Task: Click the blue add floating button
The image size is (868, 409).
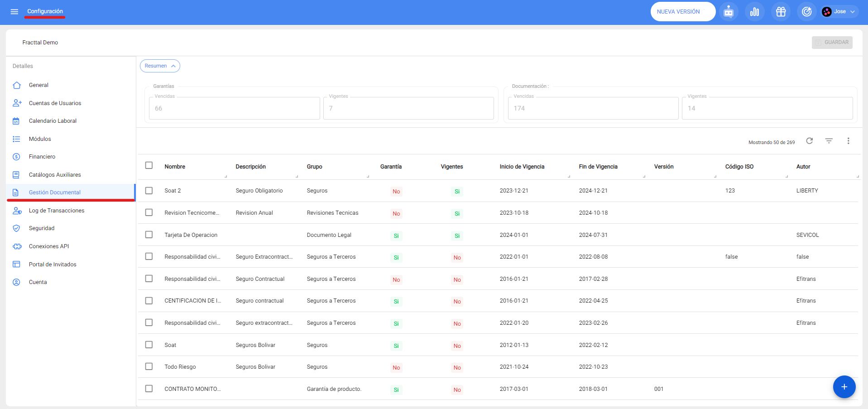Action: [x=844, y=387]
